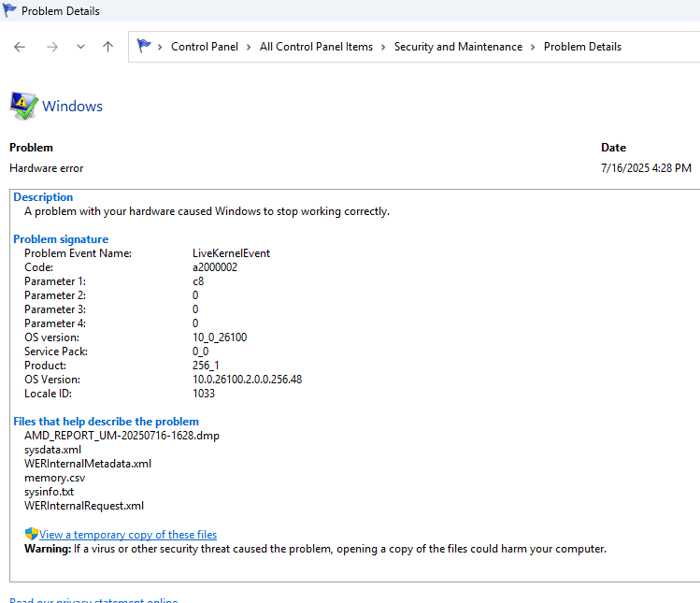Click the shield icon beside the files link
The image size is (700, 603).
[x=31, y=534]
